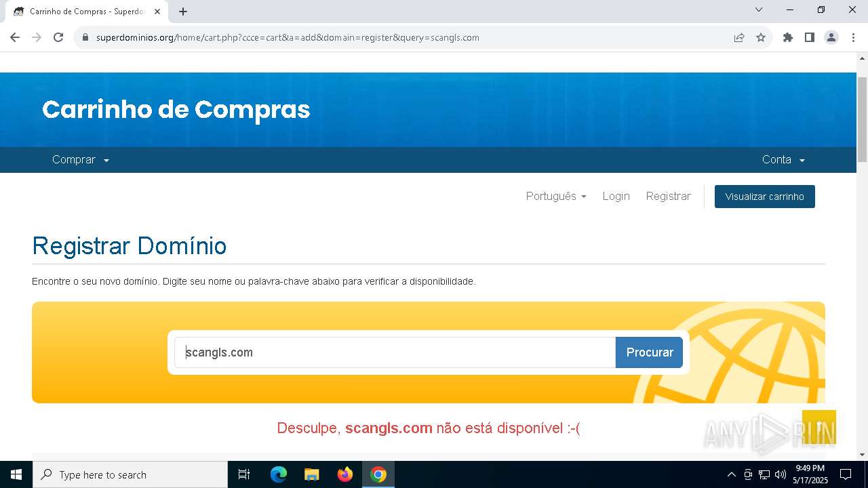View site info padlock icon
This screenshot has width=868, height=488.
coord(85,37)
